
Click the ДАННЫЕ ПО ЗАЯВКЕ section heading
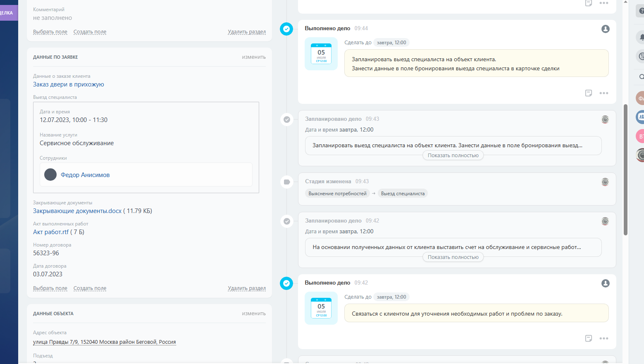tap(55, 57)
